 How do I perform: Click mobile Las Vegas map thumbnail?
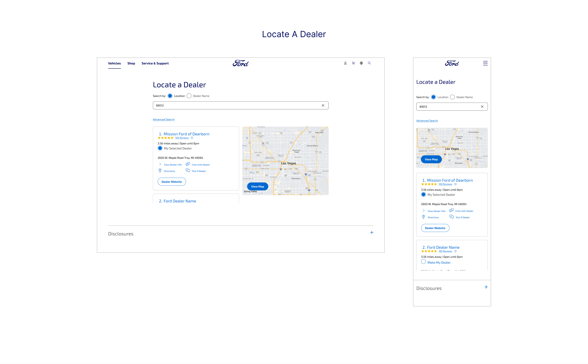(x=452, y=148)
